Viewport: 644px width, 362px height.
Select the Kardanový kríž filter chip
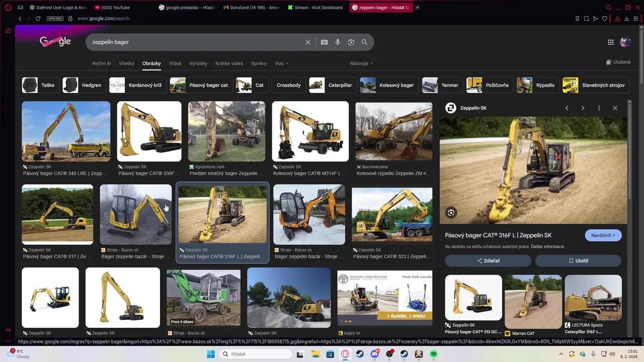[x=137, y=85]
